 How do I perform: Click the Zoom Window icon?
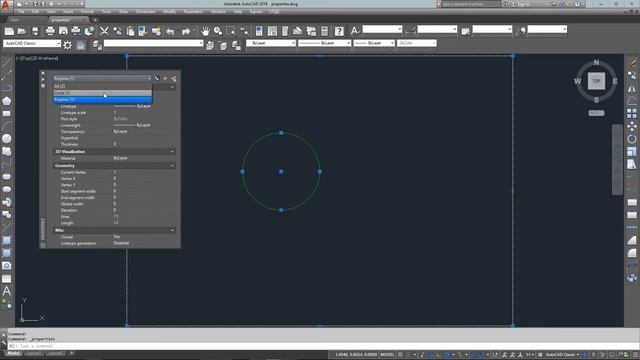click(x=231, y=31)
